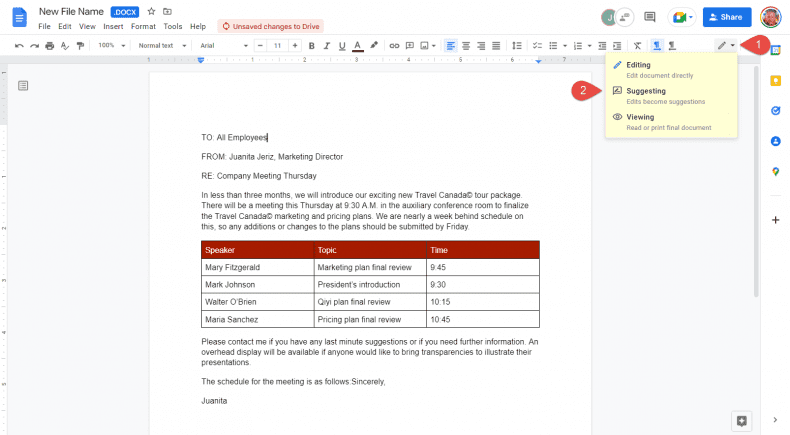
Task: Click the print icon in the toolbar
Action: coord(50,45)
